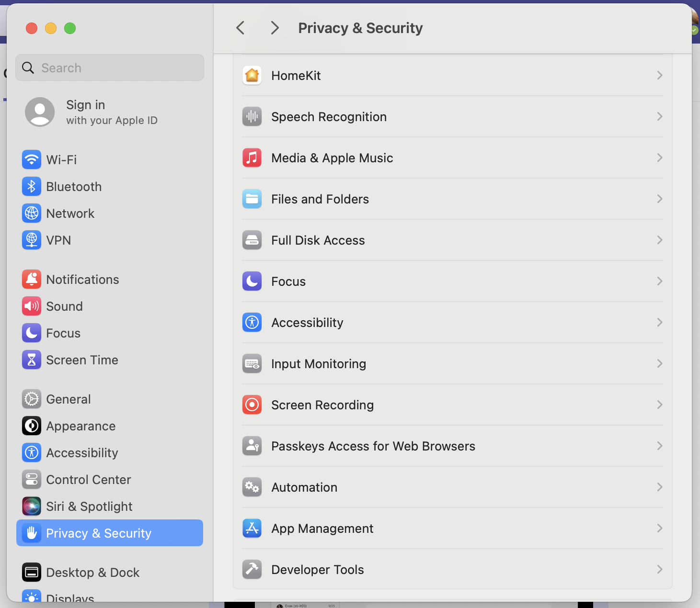Viewport: 700px width, 608px height.
Task: Expand Passkeys Access row chevron
Action: point(660,446)
